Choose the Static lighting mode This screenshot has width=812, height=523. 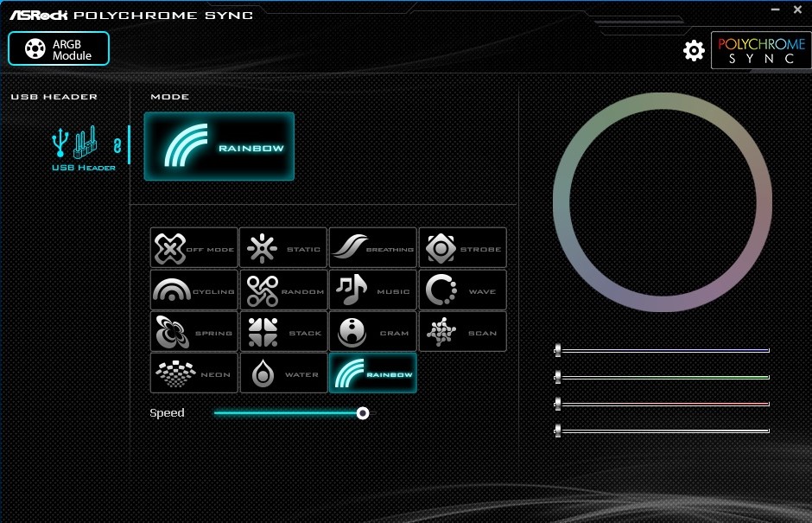click(284, 248)
